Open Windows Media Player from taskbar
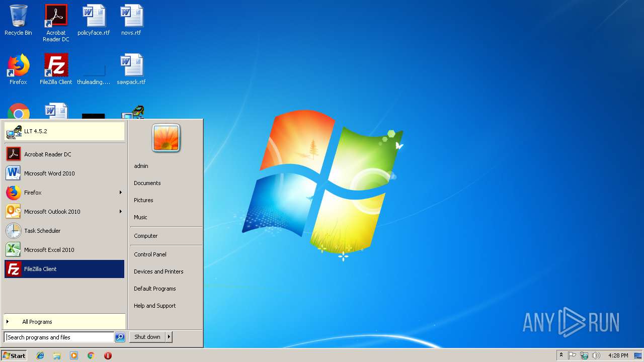This screenshot has height=362, width=644. 74,355
